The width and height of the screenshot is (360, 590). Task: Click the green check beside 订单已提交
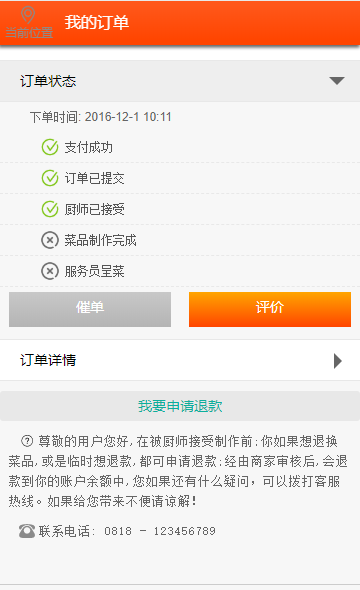50,178
